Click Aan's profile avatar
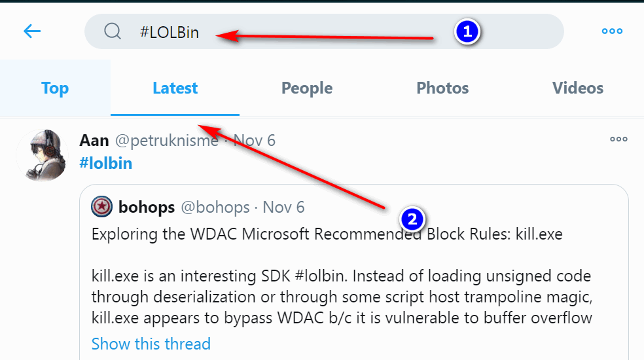Image resolution: width=644 pixels, height=360 pixels. point(42,154)
